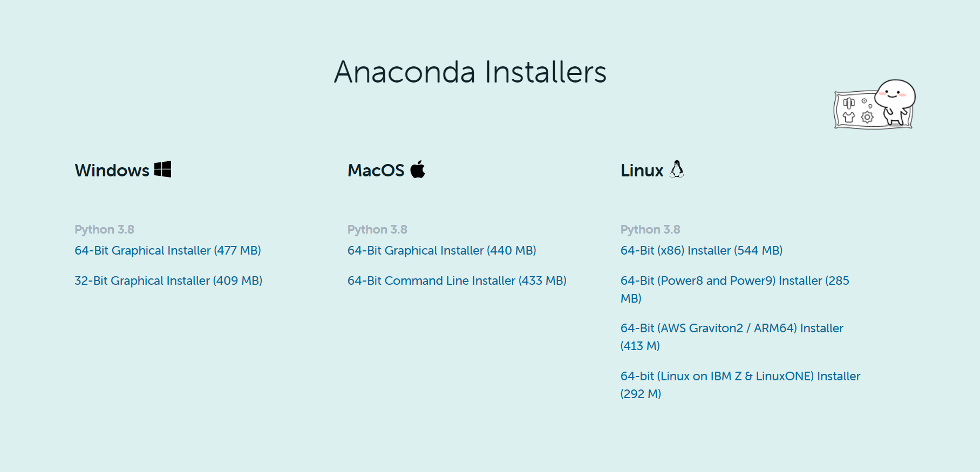The height and width of the screenshot is (472, 980).
Task: Download Linux on IBM Z & LinuxONE Installer
Action: (x=740, y=385)
